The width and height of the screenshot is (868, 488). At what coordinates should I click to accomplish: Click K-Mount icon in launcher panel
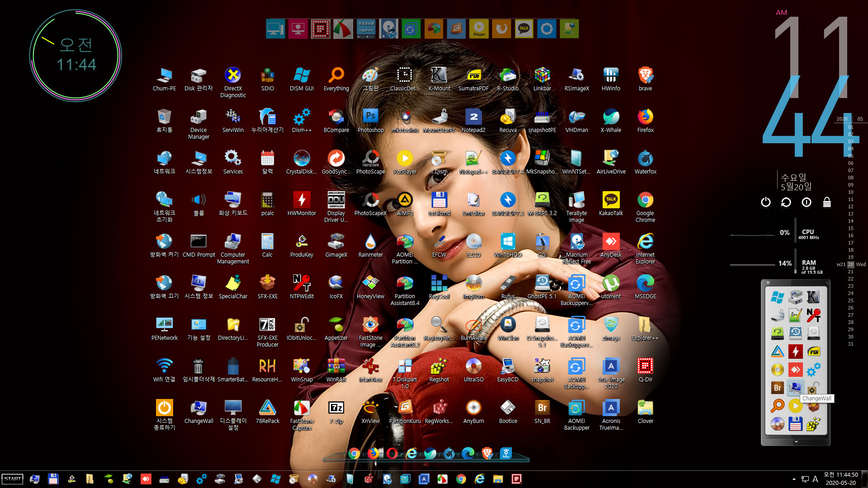tap(814, 297)
